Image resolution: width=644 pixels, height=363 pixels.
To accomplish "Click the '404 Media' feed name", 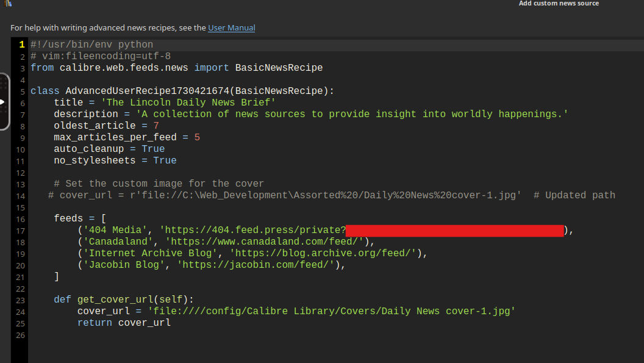I will point(115,230).
